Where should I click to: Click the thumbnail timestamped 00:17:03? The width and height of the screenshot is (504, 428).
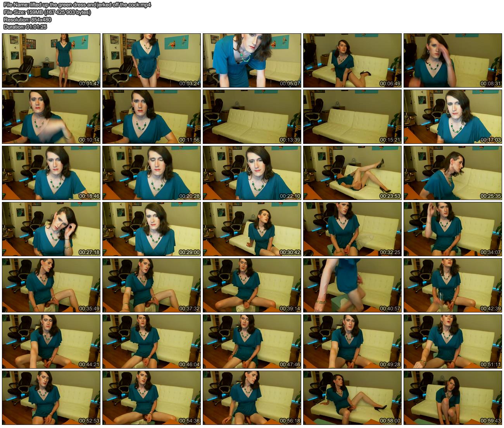point(452,117)
